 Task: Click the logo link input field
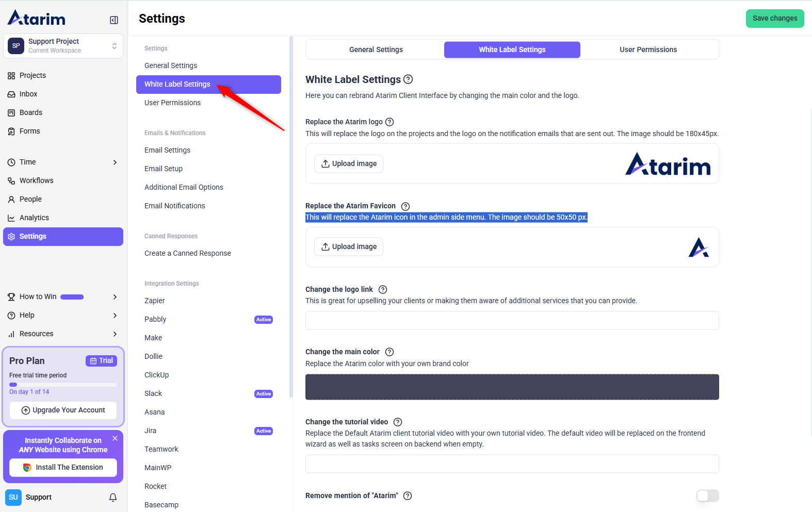point(512,320)
